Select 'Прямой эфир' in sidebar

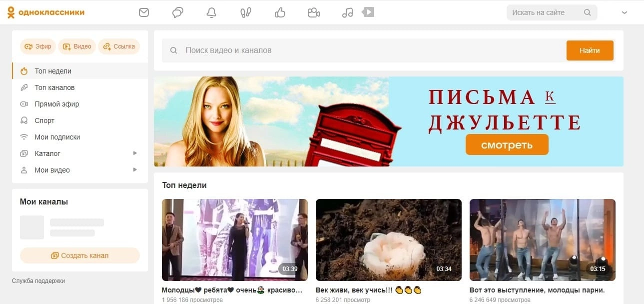(x=80, y=104)
